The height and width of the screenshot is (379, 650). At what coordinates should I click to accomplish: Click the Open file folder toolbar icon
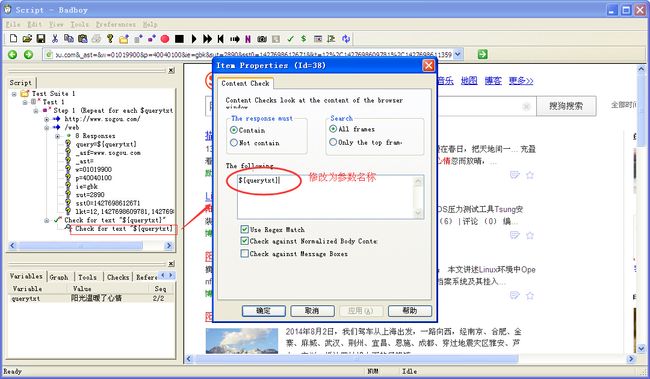tap(27, 39)
